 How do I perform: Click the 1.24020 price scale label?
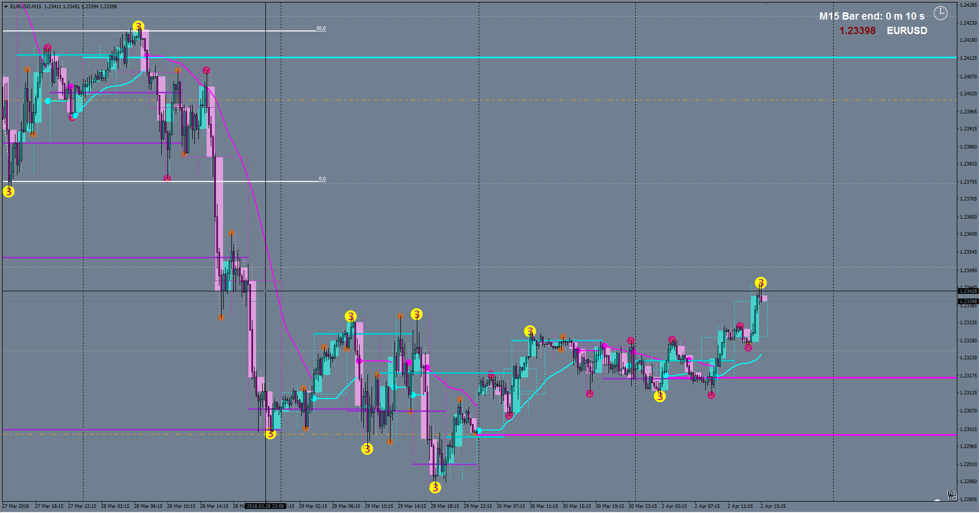pos(969,94)
